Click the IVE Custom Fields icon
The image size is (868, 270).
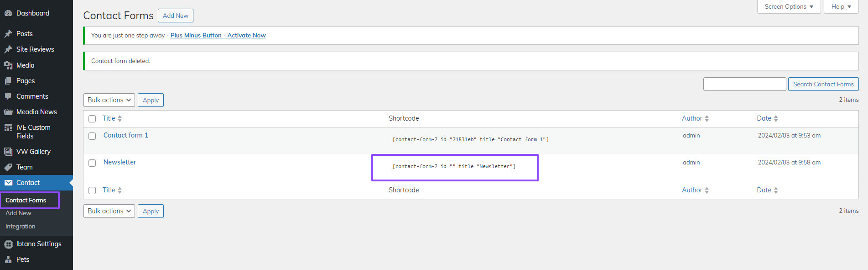click(8, 128)
